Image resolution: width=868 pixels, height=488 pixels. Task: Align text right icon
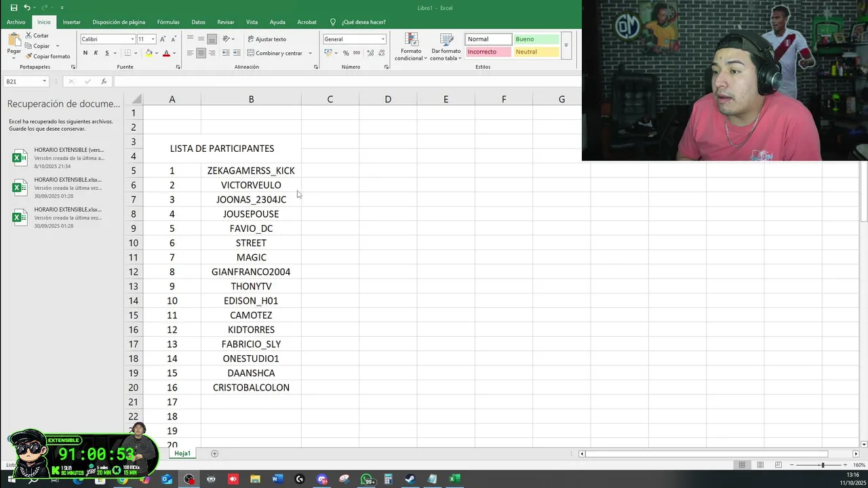(212, 53)
